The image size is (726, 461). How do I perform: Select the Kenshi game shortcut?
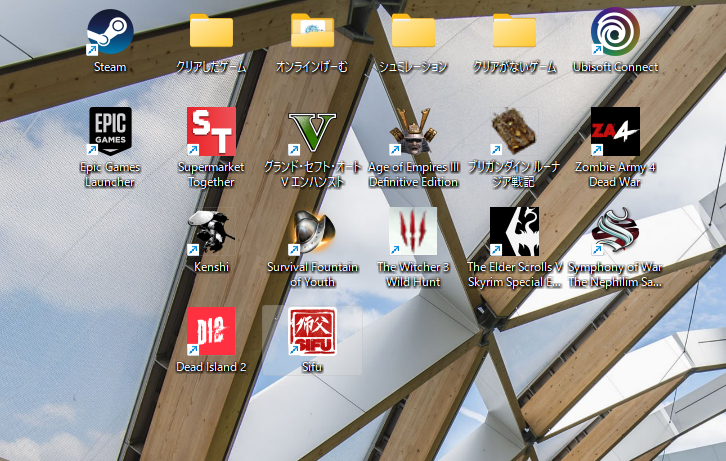(x=211, y=231)
